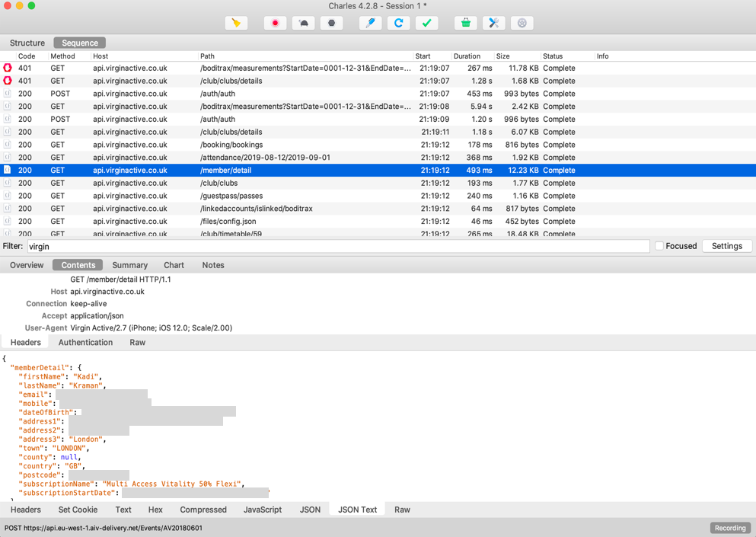Select the /attendance/2019-08-12/2019-09-01 row
756x537 pixels.
click(378, 157)
